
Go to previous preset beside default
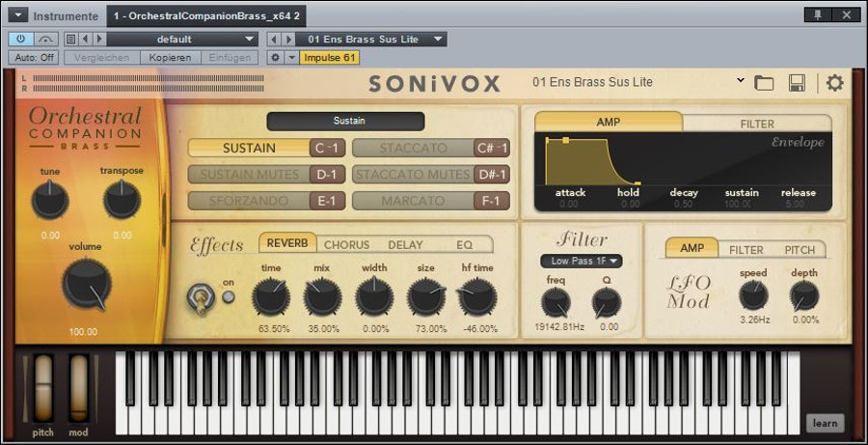point(85,40)
